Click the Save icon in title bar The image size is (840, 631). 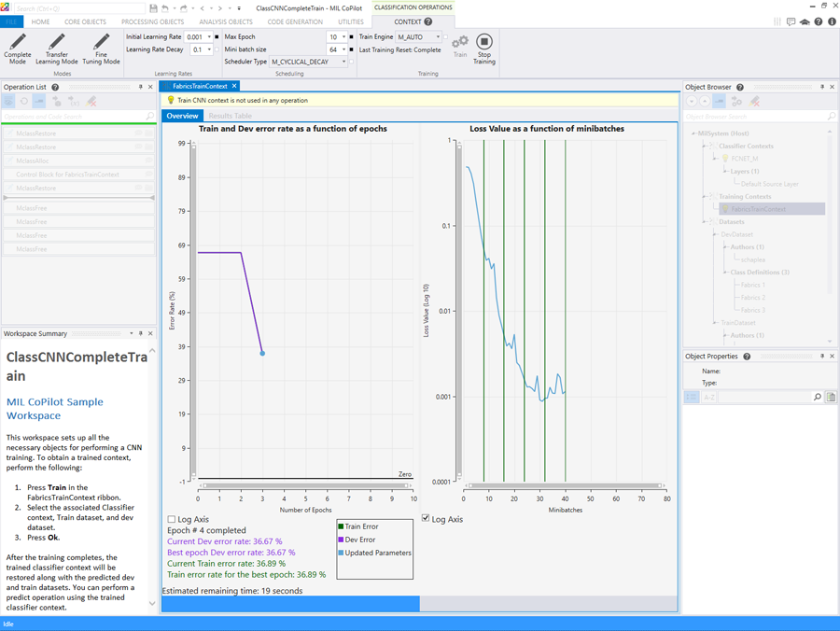[153, 7]
